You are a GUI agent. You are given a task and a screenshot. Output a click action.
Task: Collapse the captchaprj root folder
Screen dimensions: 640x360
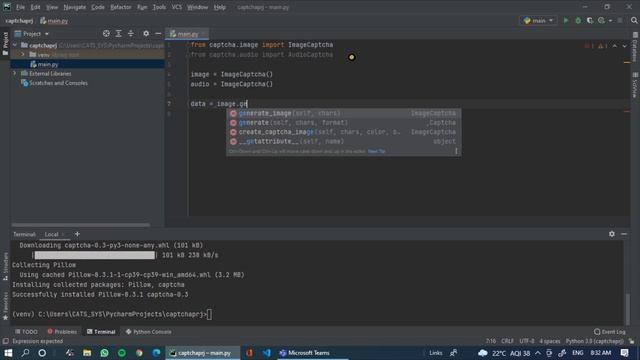(x=15, y=45)
